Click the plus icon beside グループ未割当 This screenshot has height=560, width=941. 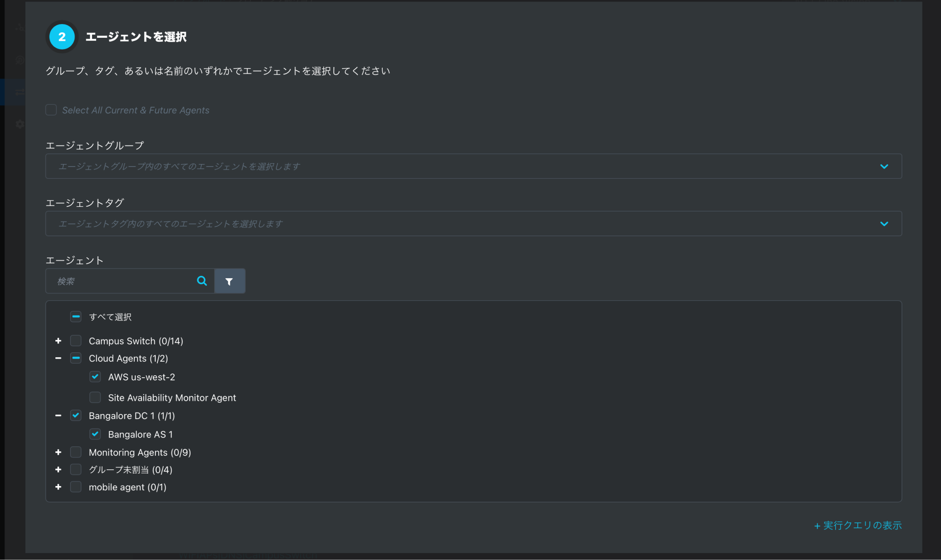[58, 470]
